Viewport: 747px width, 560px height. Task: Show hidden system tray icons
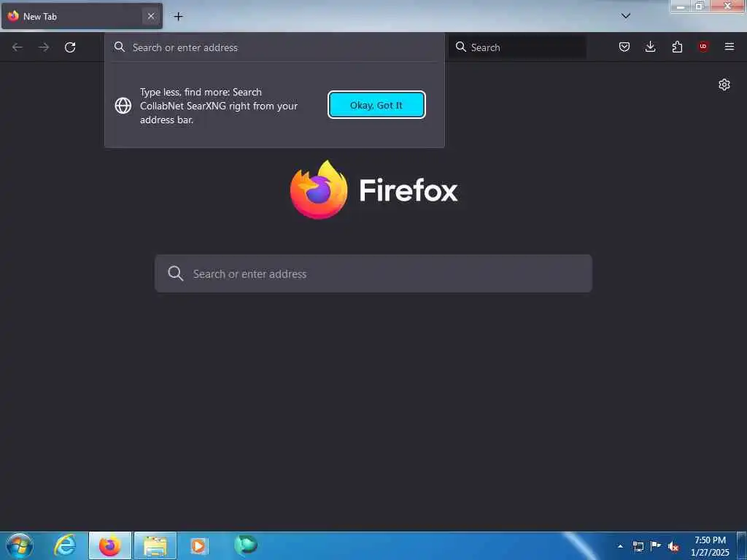(620, 546)
